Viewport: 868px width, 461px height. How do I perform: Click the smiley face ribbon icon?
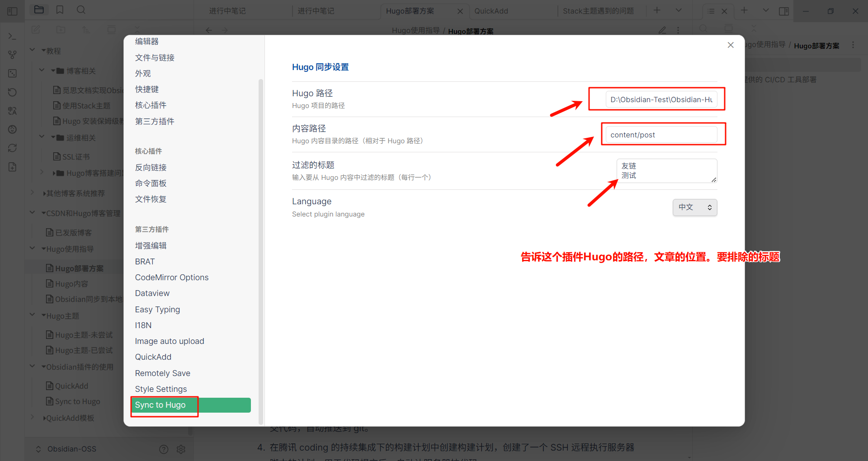coord(12,129)
